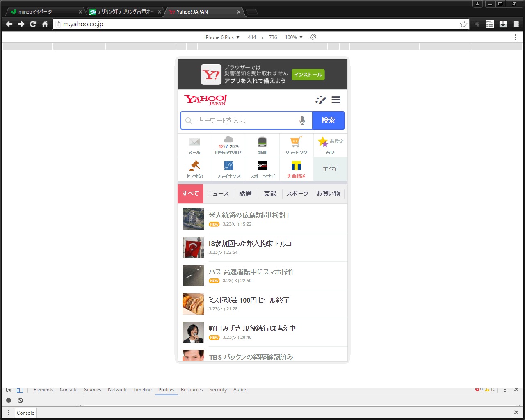Image resolution: width=525 pixels, height=420 pixels.
Task: Open the メール mail icon
Action: point(194,145)
